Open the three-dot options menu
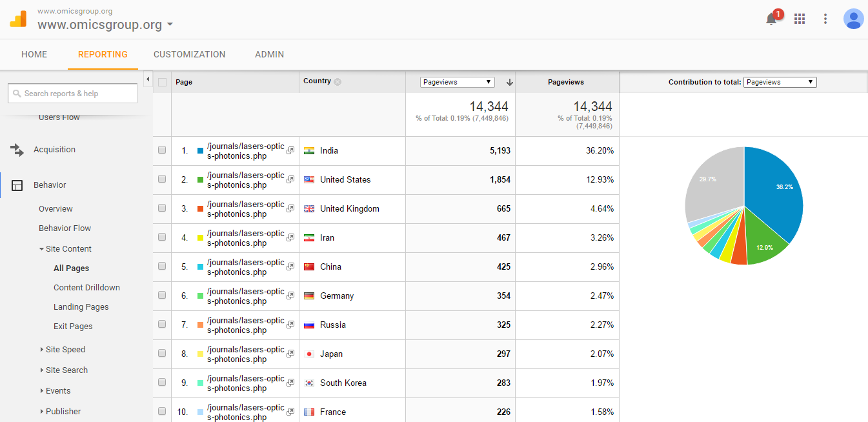The width and height of the screenshot is (868, 422). click(x=825, y=19)
